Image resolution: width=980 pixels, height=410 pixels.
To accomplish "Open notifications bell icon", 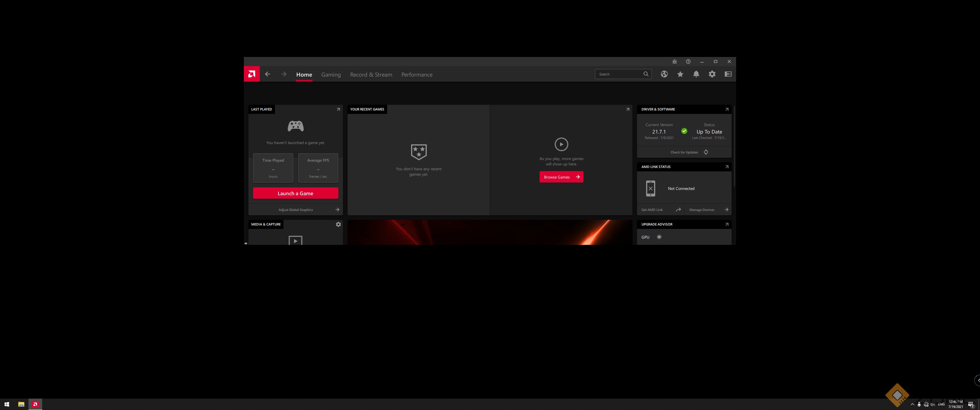I will click(x=696, y=74).
